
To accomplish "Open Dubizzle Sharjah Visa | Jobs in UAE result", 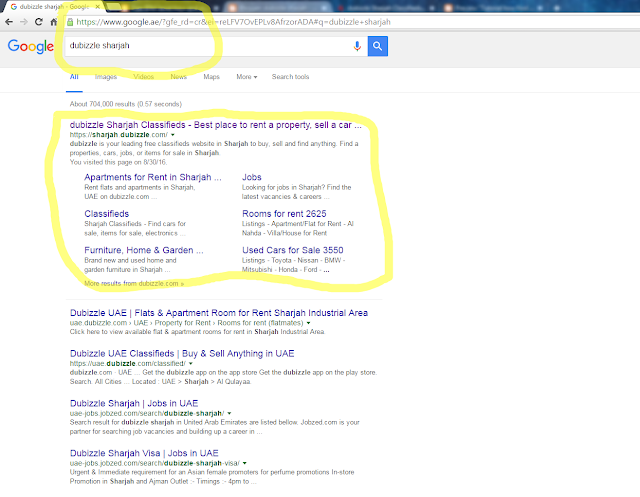I will 144,453.
